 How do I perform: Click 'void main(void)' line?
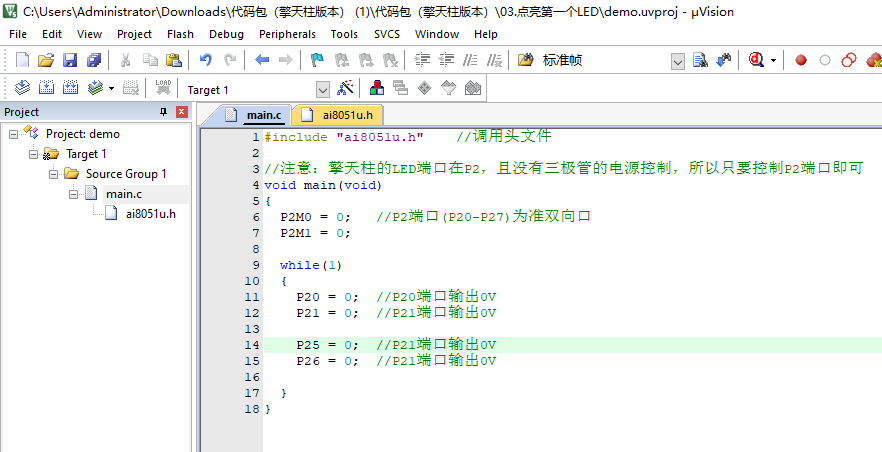(x=323, y=185)
